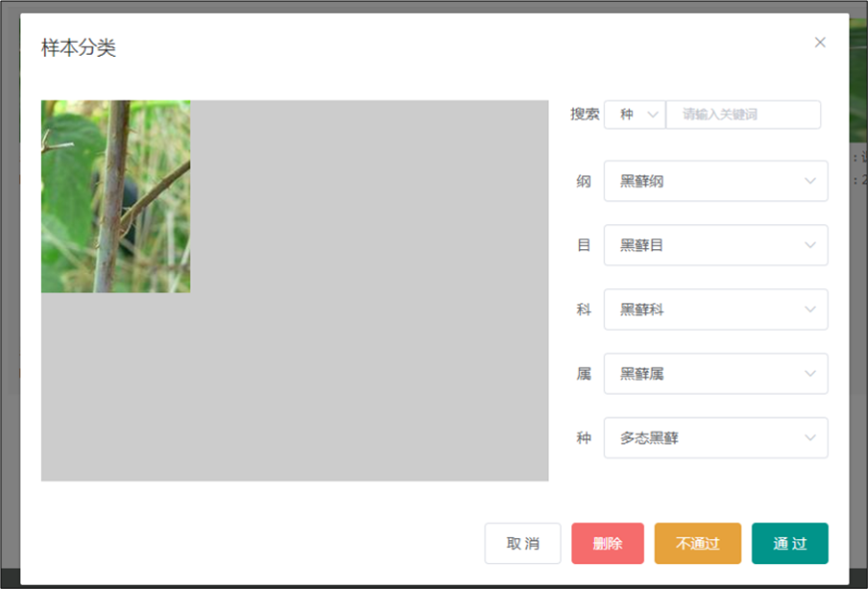Focus the 请输入关键词 search input field

pyautogui.click(x=742, y=115)
